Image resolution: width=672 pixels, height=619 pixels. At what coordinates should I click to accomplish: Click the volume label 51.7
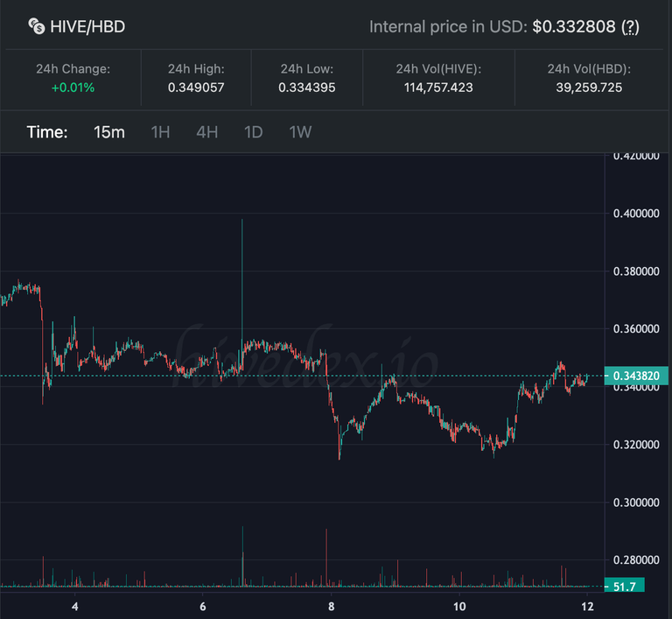pyautogui.click(x=625, y=586)
